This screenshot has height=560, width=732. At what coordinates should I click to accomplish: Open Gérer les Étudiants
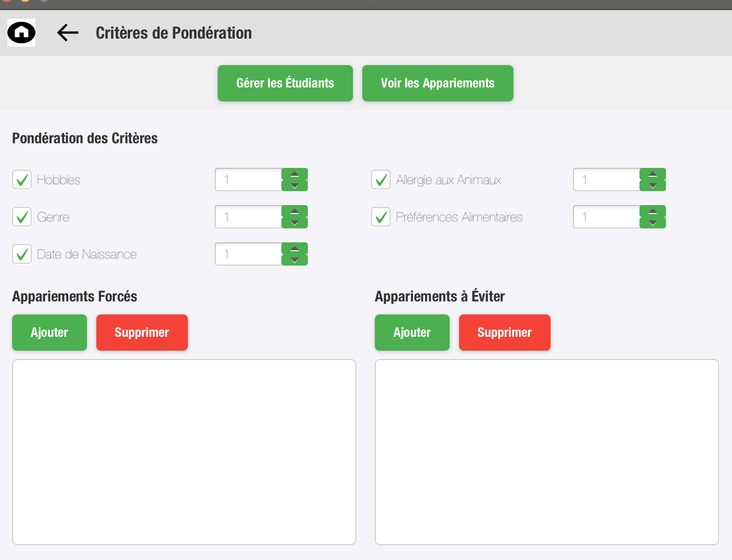285,83
